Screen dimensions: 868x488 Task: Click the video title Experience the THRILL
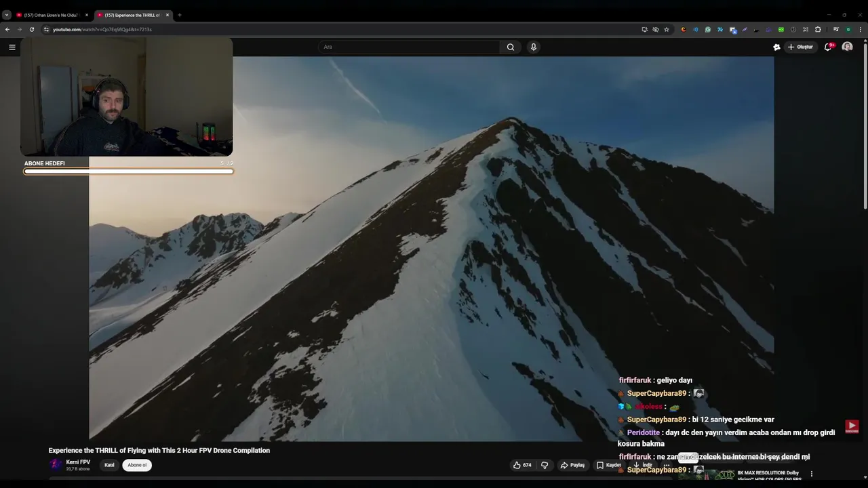pos(159,450)
